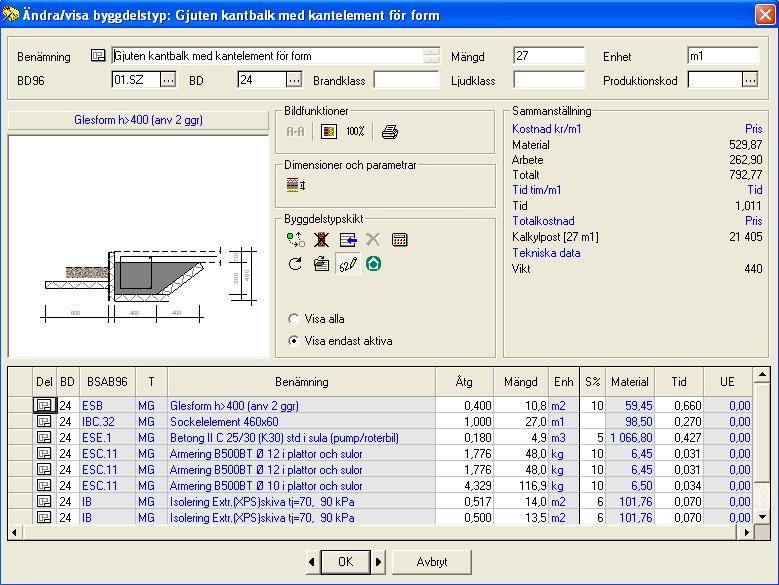
Task: Click the green house icon
Action: (374, 264)
